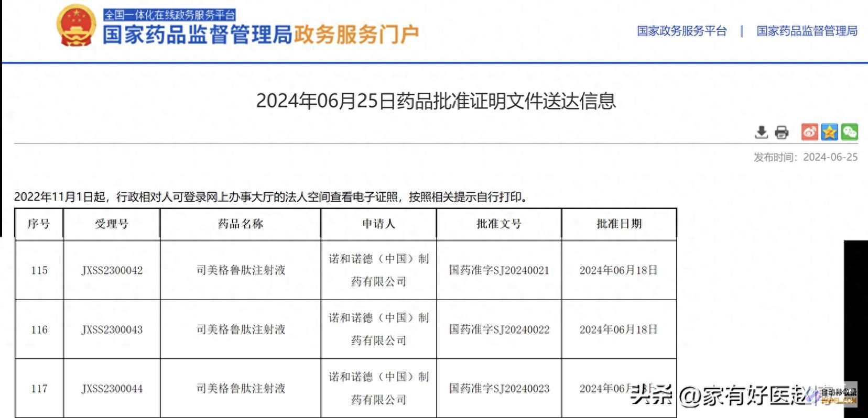Click 司美格鲁肽注射液 in row 117
Image resolution: width=868 pixels, height=418 pixels.
pos(241,389)
